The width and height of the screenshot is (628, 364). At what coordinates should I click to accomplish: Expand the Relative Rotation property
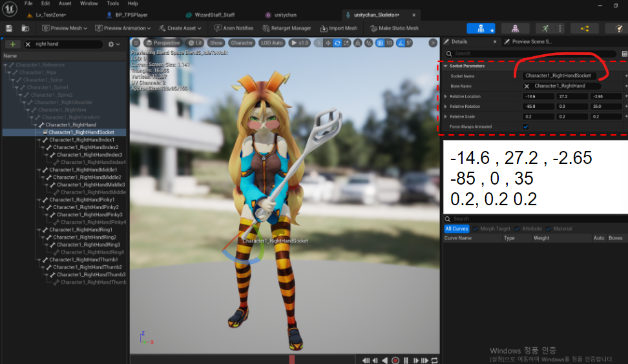point(445,106)
